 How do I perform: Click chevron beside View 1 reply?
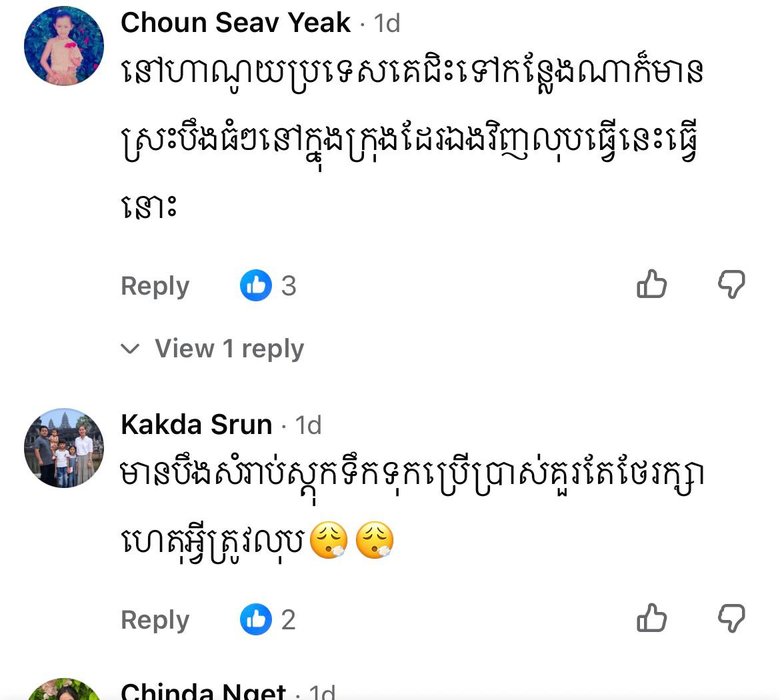click(x=130, y=348)
